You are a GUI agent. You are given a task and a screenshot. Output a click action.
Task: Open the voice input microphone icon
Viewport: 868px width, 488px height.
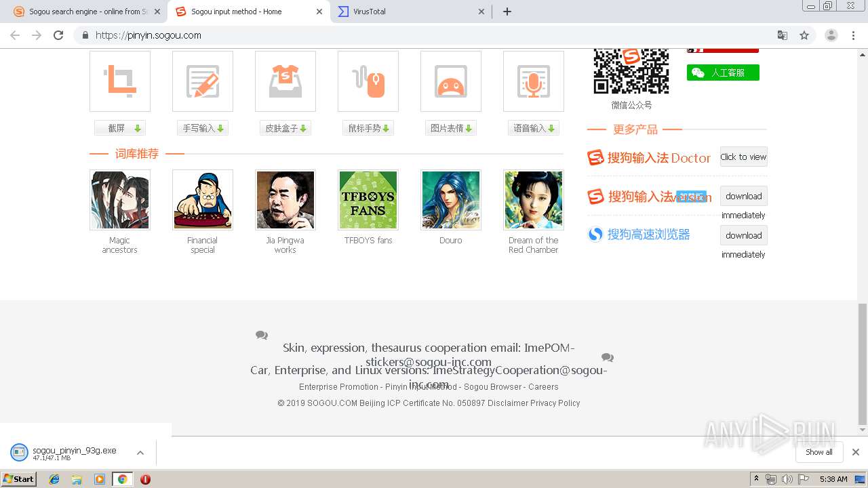(534, 81)
